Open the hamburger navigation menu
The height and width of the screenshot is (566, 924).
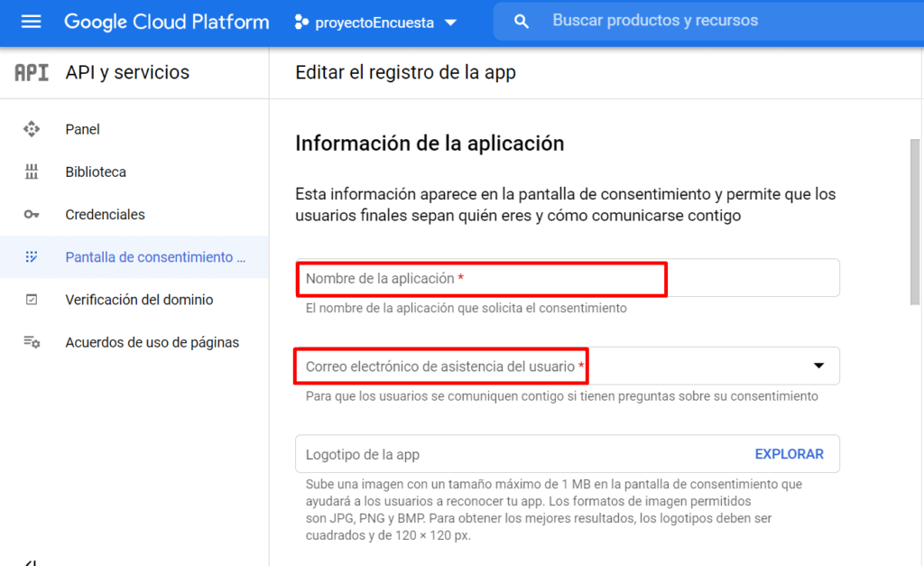(32, 22)
